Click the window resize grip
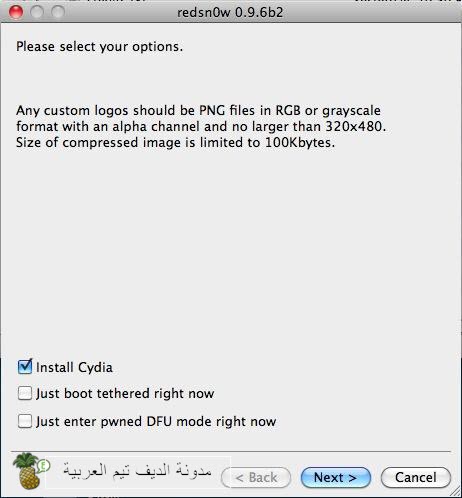462x498 pixels. click(x=455, y=491)
